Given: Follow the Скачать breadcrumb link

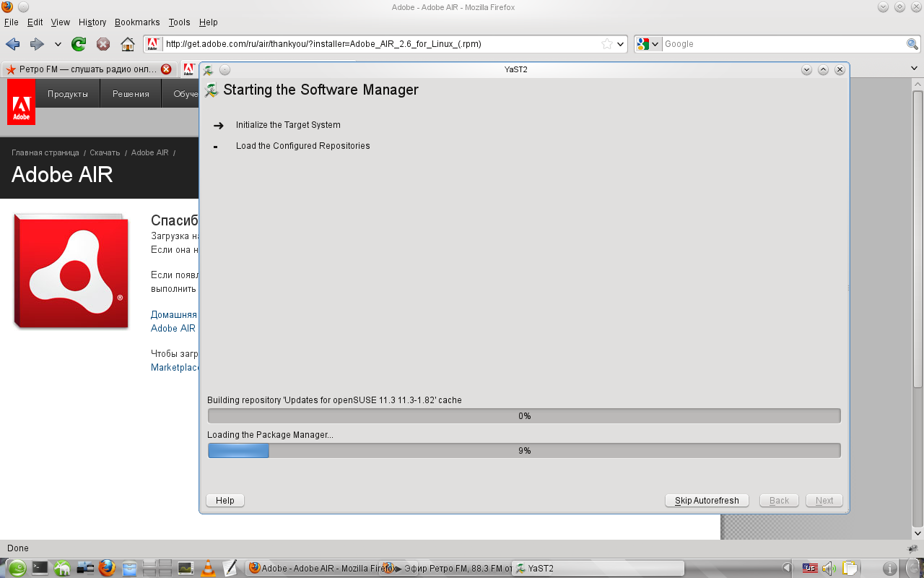Looking at the screenshot, I should click(105, 152).
